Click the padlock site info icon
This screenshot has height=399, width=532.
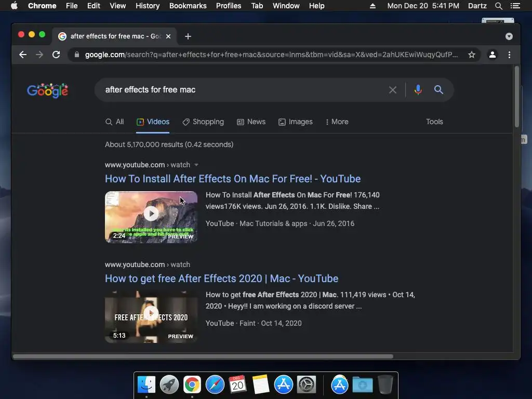click(77, 55)
